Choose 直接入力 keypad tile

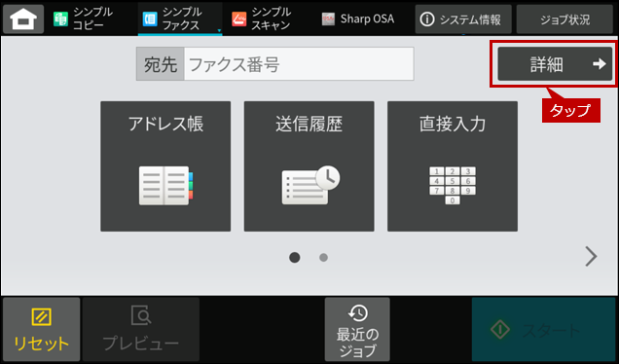[x=453, y=166]
